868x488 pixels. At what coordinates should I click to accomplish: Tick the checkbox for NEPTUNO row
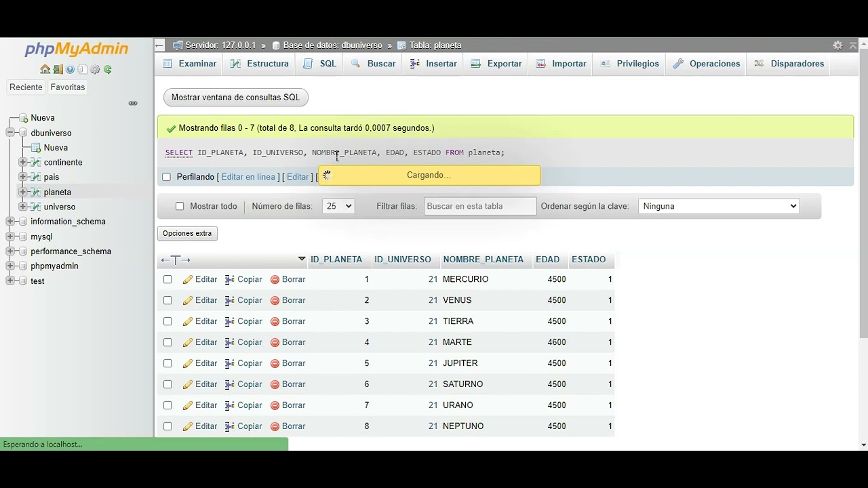(x=167, y=426)
